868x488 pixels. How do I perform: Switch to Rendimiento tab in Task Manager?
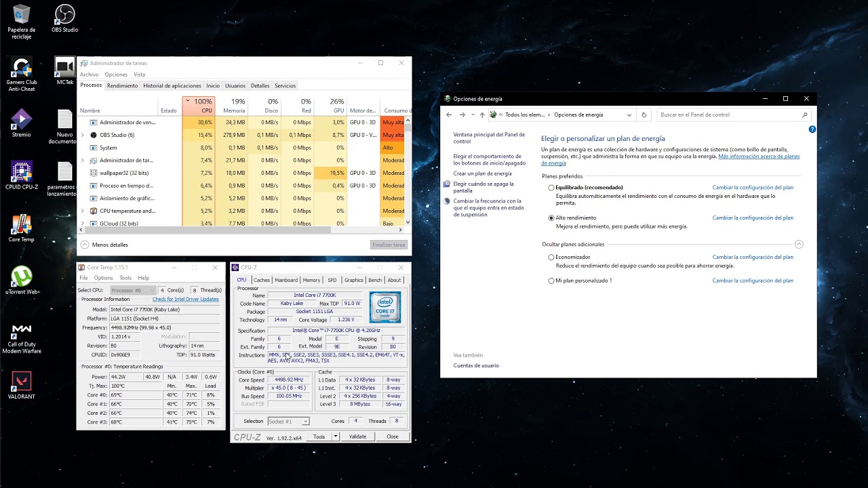[x=122, y=86]
